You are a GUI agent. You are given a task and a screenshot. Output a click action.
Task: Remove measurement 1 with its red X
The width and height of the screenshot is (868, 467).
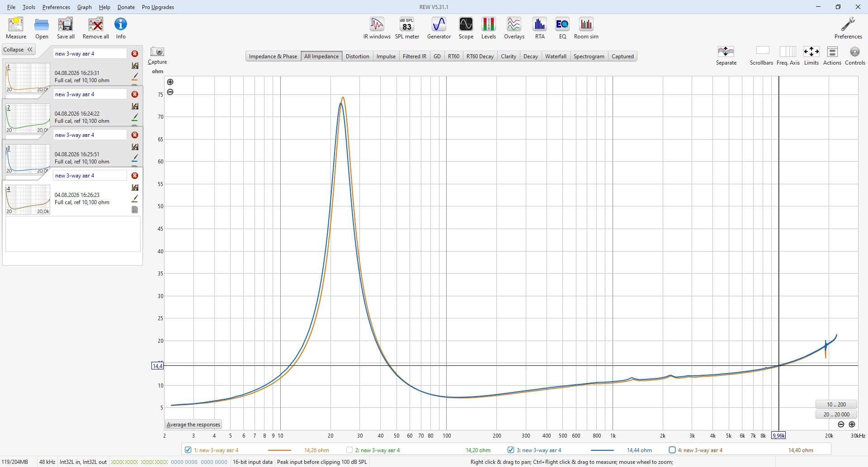pyautogui.click(x=135, y=54)
